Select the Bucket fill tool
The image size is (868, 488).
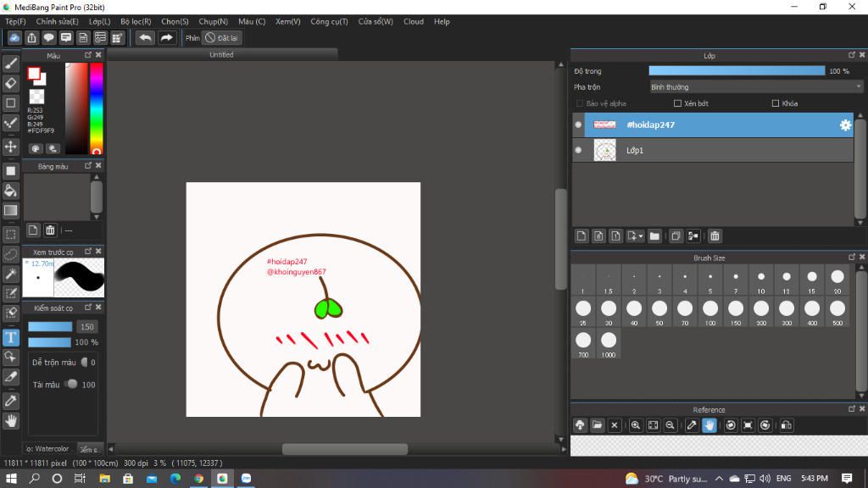pos(10,191)
